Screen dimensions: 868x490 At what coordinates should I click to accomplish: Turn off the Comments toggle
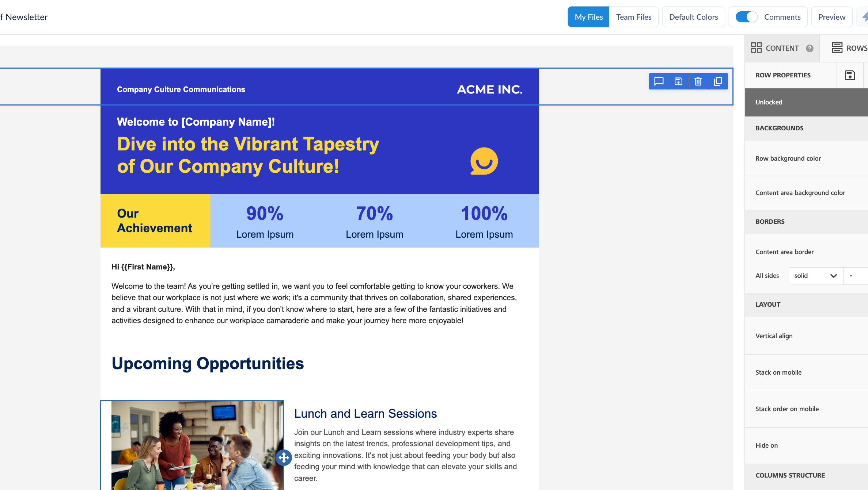tap(746, 17)
